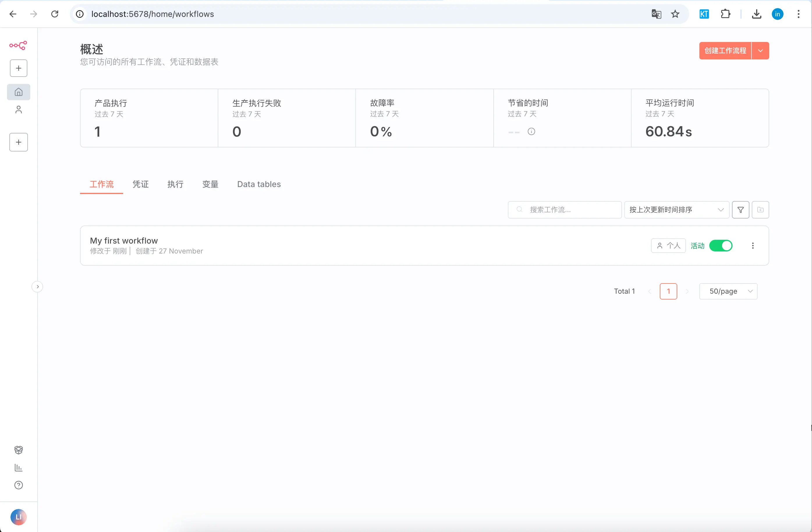Viewport: 812px width, 532px height.
Task: Open the Home overview sidebar icon
Action: click(18, 92)
